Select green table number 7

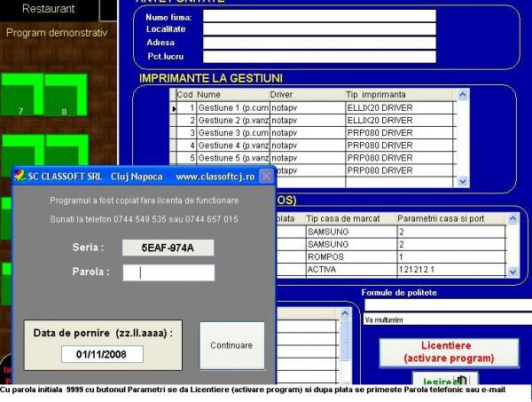tap(21, 96)
